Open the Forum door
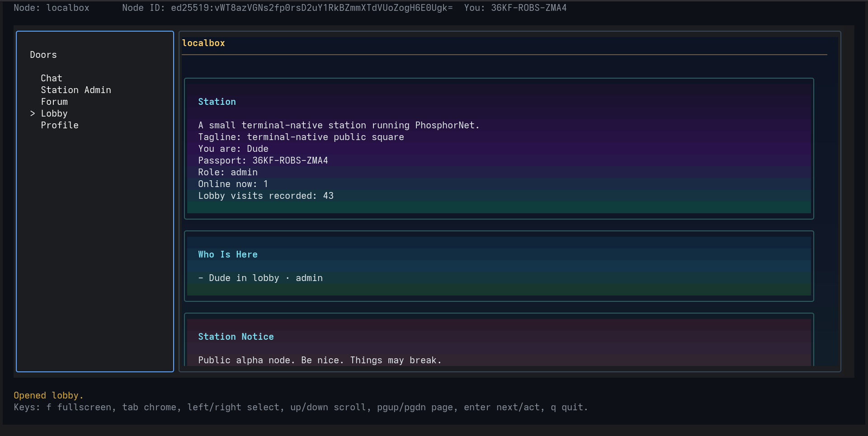 (54, 102)
